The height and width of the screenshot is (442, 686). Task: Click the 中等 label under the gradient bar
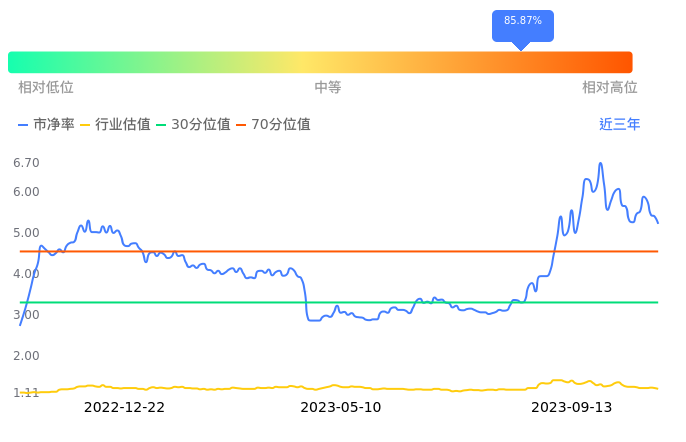[x=328, y=88]
